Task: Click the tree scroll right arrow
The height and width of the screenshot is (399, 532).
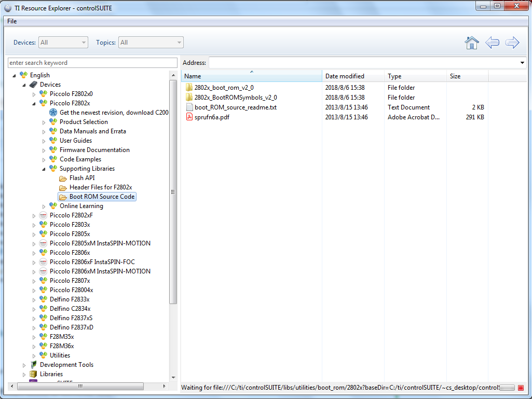Action: 164,386
